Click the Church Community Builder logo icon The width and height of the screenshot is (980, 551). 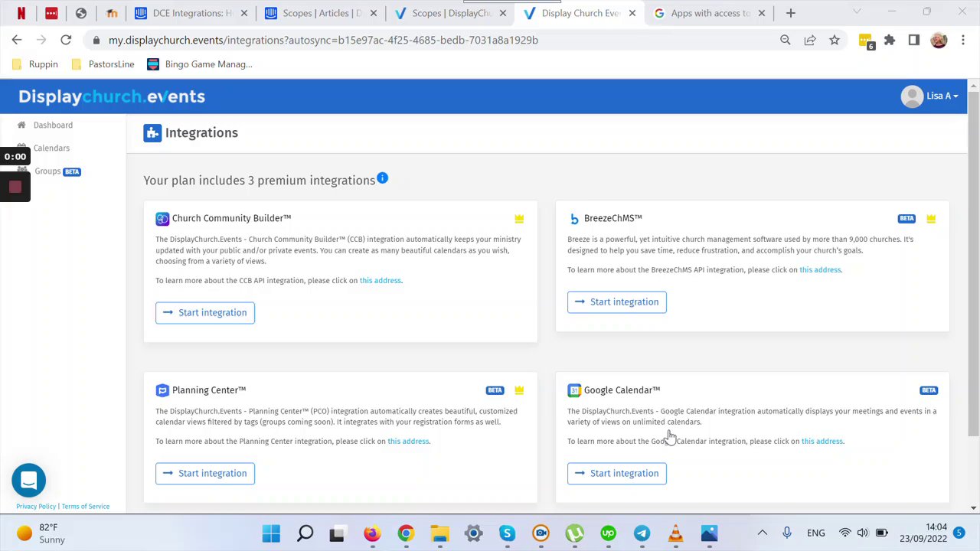pyautogui.click(x=162, y=219)
